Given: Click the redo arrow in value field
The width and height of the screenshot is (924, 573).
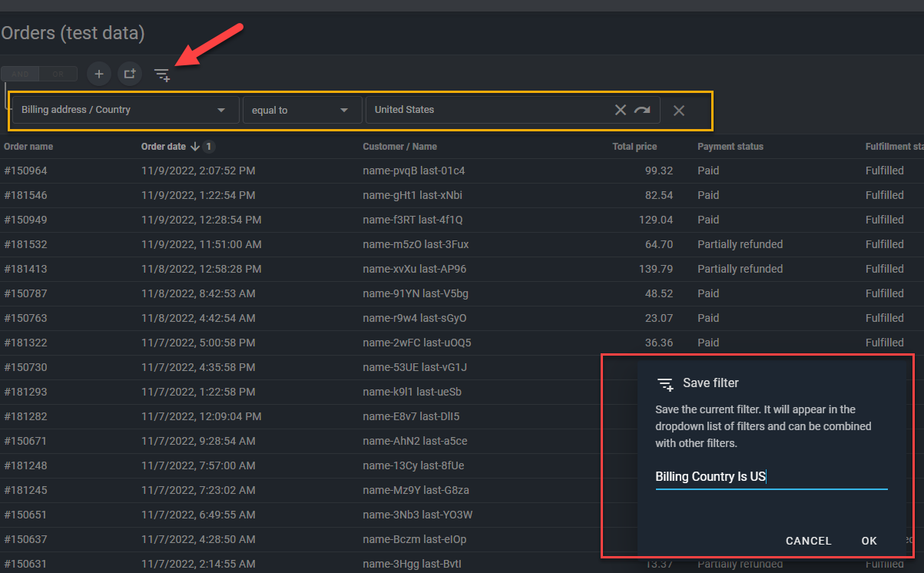Looking at the screenshot, I should click(x=642, y=110).
